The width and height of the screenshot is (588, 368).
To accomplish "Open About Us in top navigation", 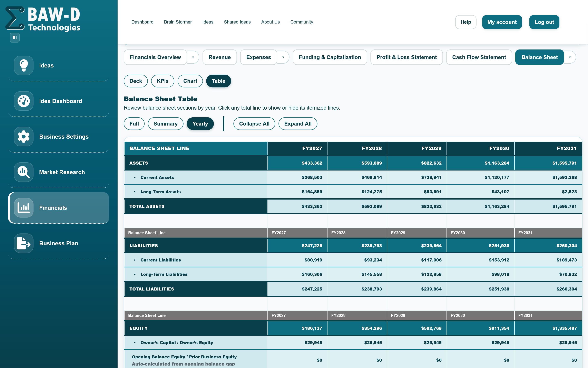I will pyautogui.click(x=271, y=22).
